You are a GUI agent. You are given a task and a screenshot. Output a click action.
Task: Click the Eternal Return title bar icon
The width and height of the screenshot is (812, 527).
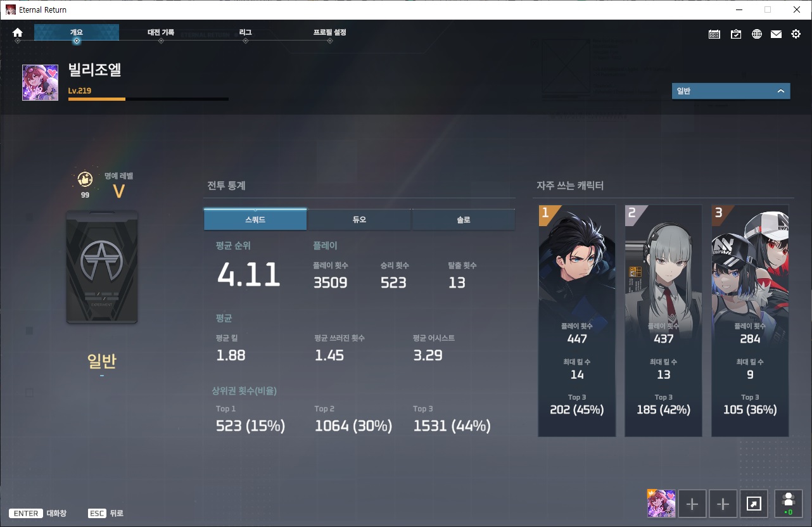(x=11, y=10)
